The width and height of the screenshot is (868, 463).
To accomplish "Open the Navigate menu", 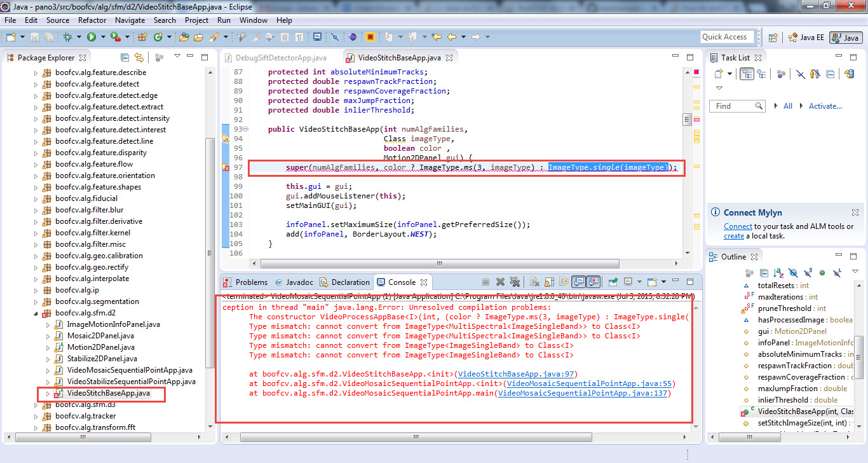I will click(130, 20).
